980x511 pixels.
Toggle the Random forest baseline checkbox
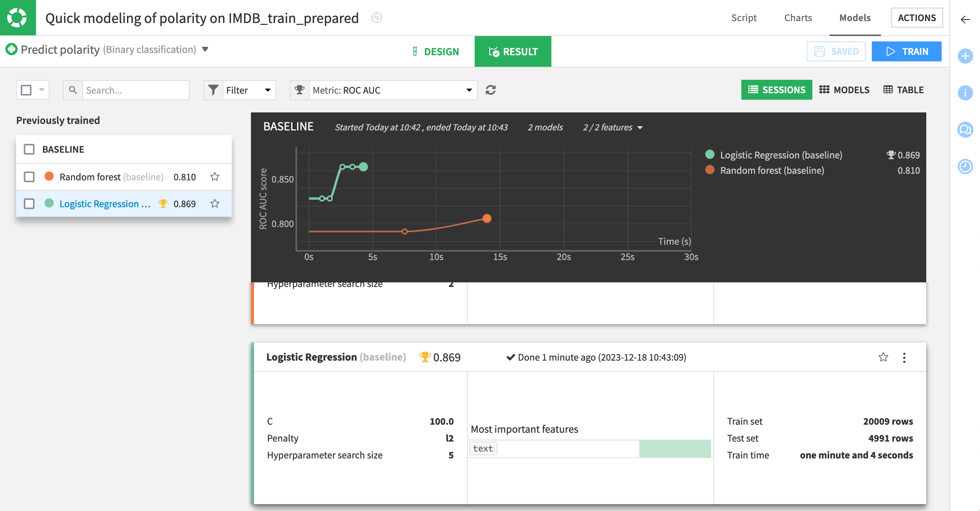click(28, 176)
